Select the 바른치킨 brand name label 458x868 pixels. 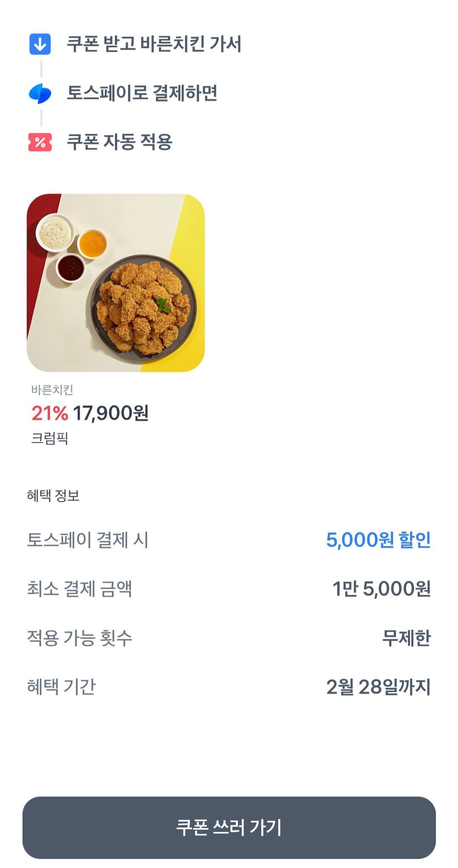point(52,390)
